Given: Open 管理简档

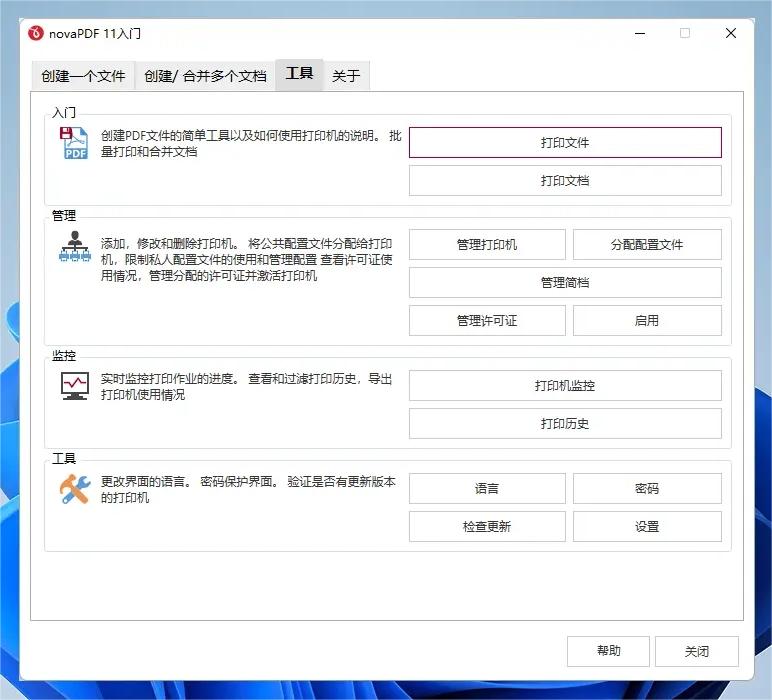Looking at the screenshot, I should pos(565,283).
